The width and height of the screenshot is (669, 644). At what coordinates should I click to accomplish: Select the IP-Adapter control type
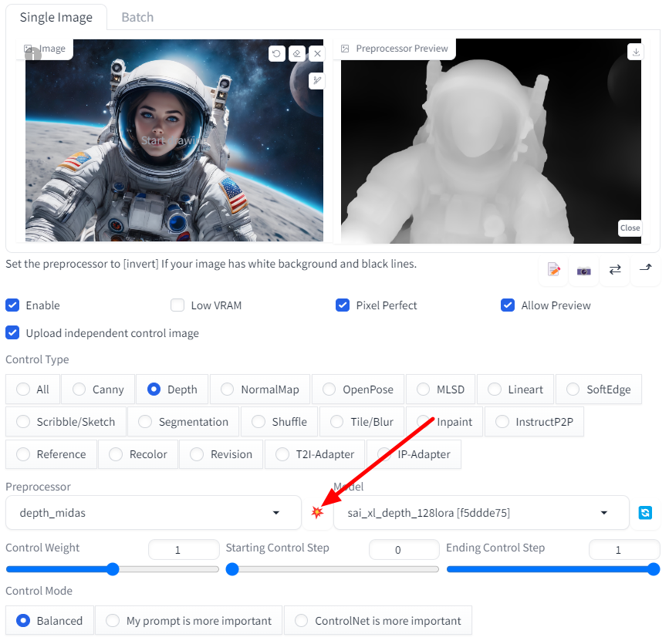(x=414, y=453)
